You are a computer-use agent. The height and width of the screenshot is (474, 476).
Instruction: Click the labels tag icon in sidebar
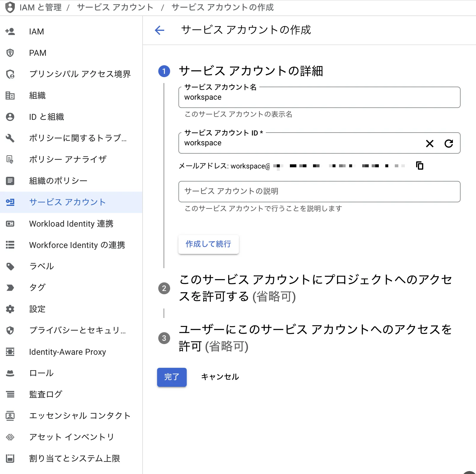click(x=10, y=266)
